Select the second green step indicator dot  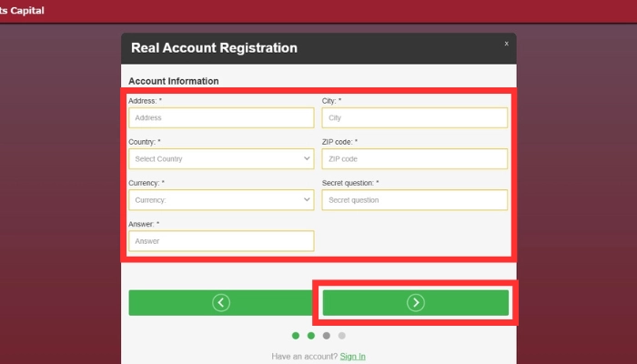point(311,336)
